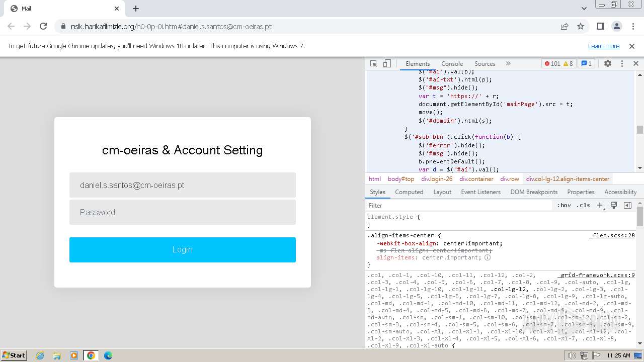The image size is (644, 362).
Task: Switch to the Computed tab
Action: (x=409, y=192)
